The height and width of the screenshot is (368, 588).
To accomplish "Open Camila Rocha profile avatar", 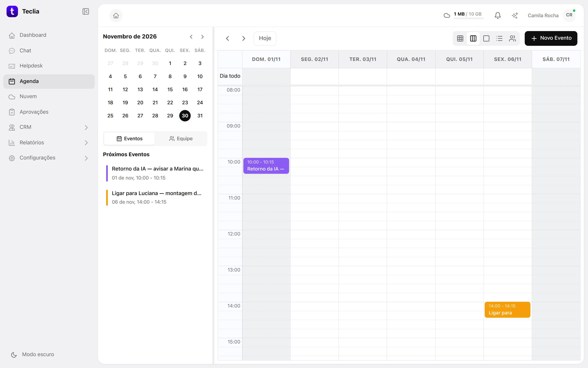I will tap(569, 15).
